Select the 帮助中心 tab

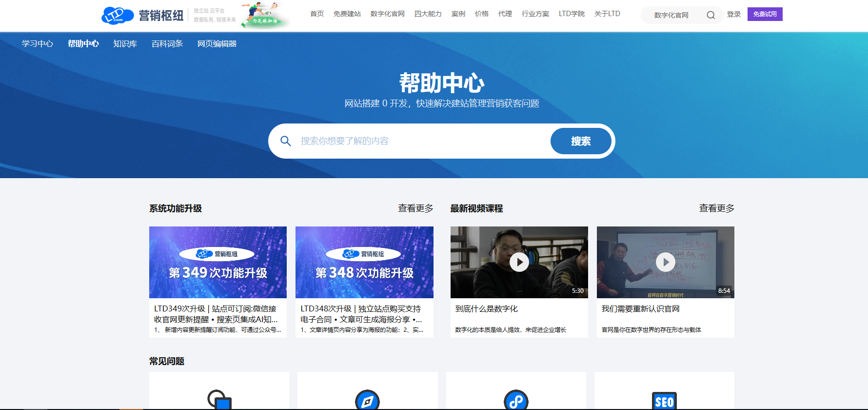click(83, 44)
